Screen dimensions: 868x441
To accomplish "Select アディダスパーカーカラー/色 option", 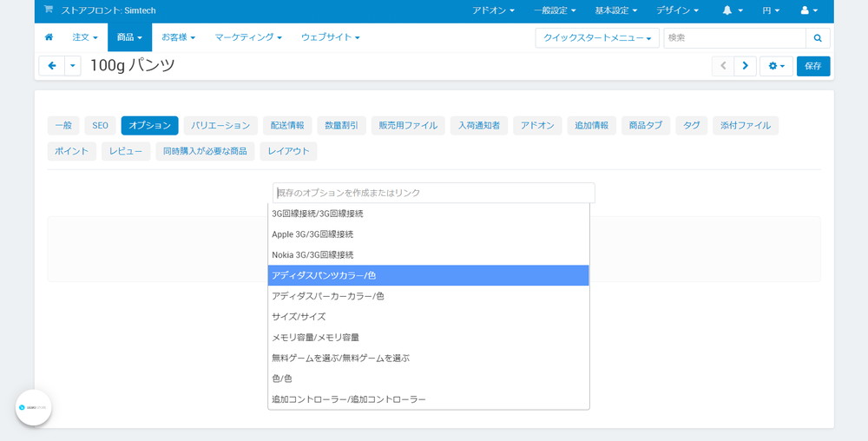I will (x=429, y=296).
